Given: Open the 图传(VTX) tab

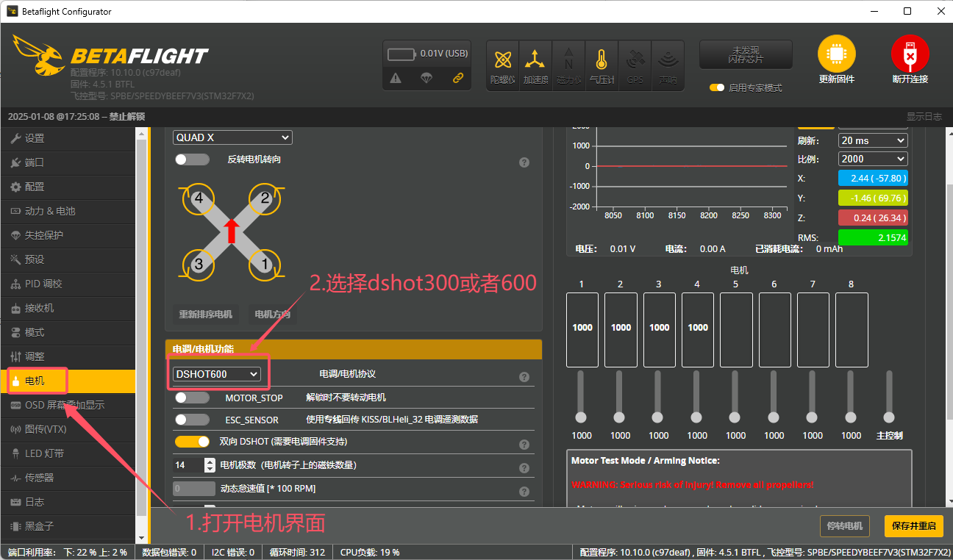Looking at the screenshot, I should tap(68, 429).
